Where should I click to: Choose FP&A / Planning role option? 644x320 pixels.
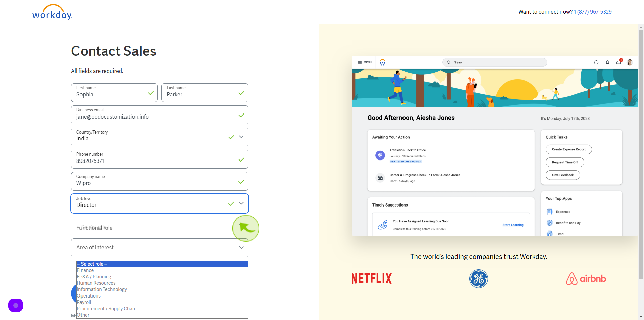(x=162, y=277)
